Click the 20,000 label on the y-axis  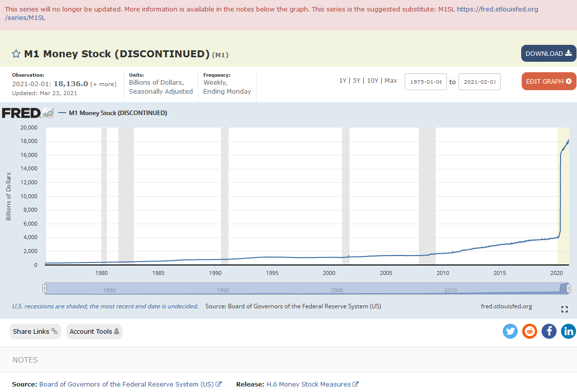pos(29,128)
